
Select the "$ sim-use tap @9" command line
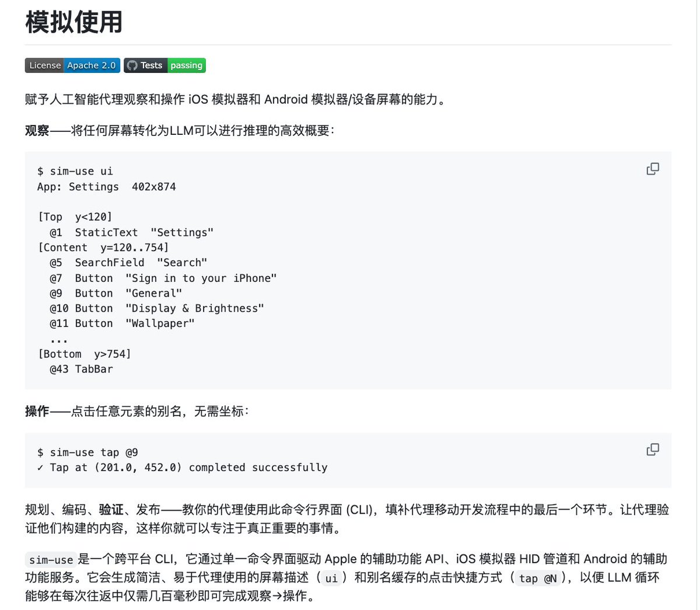[87, 452]
